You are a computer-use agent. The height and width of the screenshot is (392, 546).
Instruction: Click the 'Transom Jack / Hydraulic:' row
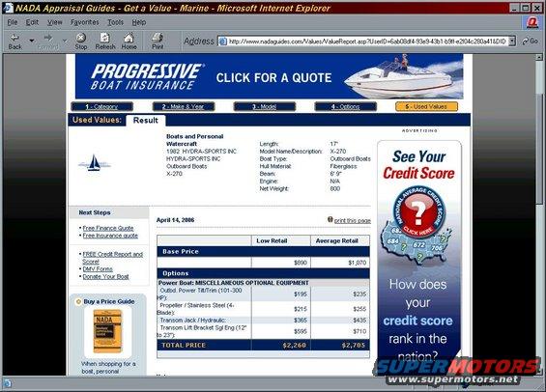click(263, 320)
